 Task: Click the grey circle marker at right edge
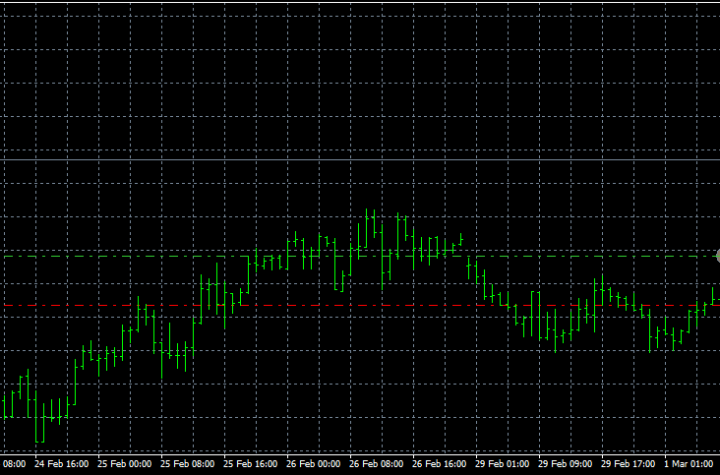716,257
